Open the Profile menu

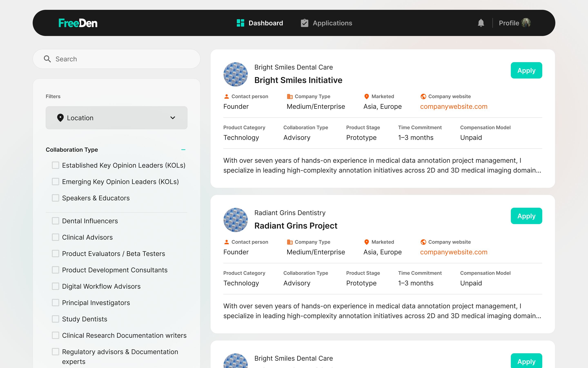[x=515, y=23]
